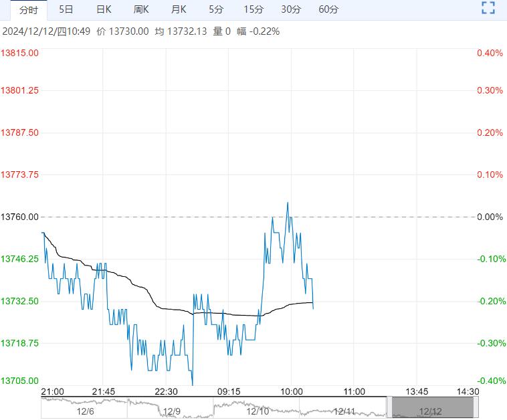This screenshot has height=420, width=507.
Task: Click right handle of navigator range selector
Action: 476,407
